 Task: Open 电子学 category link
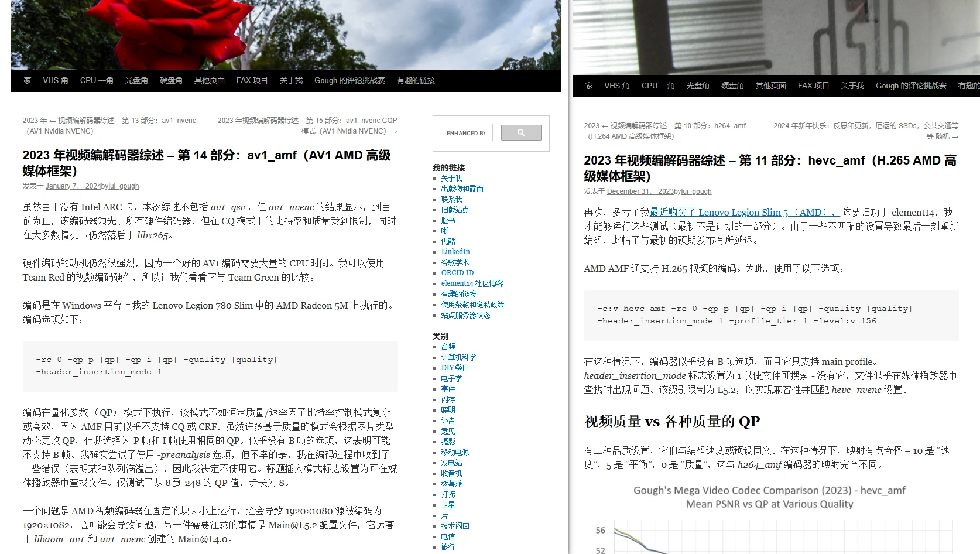coord(451,378)
